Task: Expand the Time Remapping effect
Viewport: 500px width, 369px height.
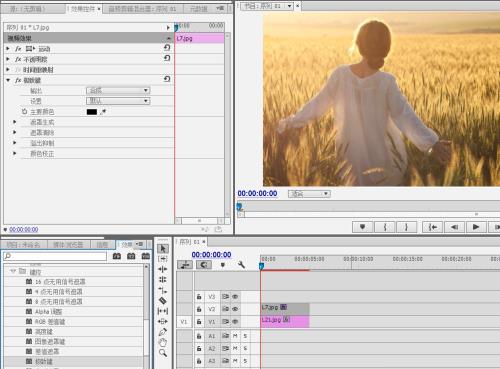Action: click(8, 70)
